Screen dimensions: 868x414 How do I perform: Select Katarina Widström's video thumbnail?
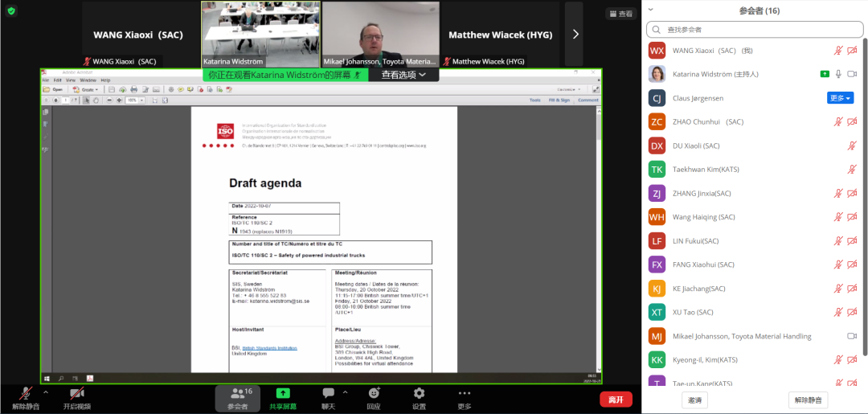point(260,32)
